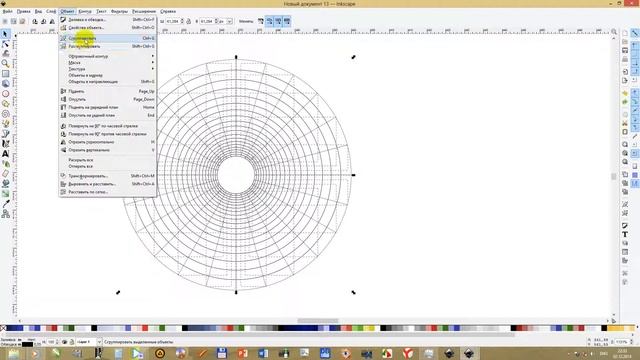The height and width of the screenshot is (360, 640).
Task: Choose Выровнять и расставить entry
Action: click(x=108, y=184)
